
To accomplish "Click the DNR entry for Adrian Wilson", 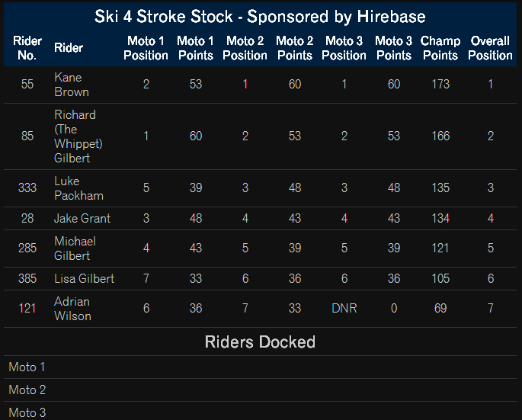I will (344, 309).
